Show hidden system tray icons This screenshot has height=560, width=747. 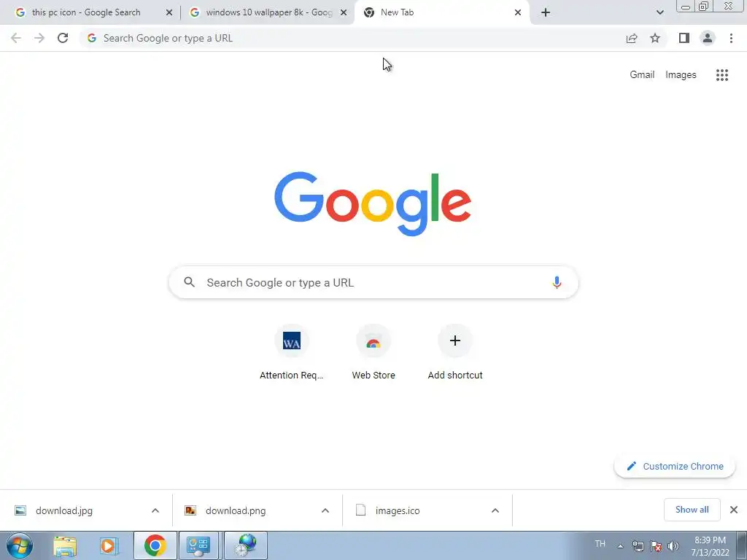[x=620, y=546]
